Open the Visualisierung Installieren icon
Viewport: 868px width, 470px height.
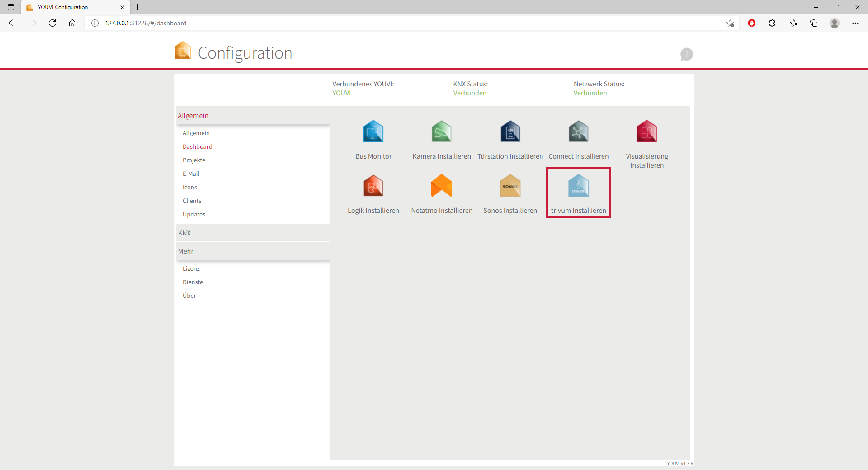(646, 132)
